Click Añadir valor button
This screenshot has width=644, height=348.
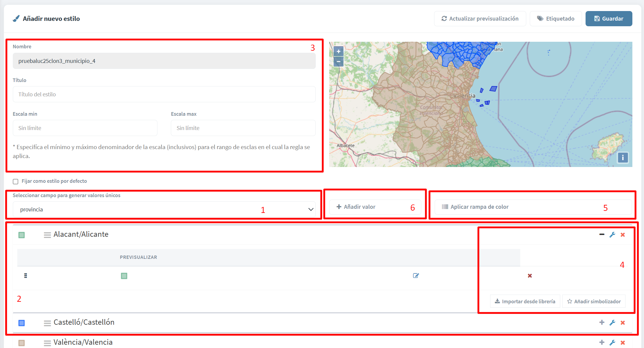point(375,207)
